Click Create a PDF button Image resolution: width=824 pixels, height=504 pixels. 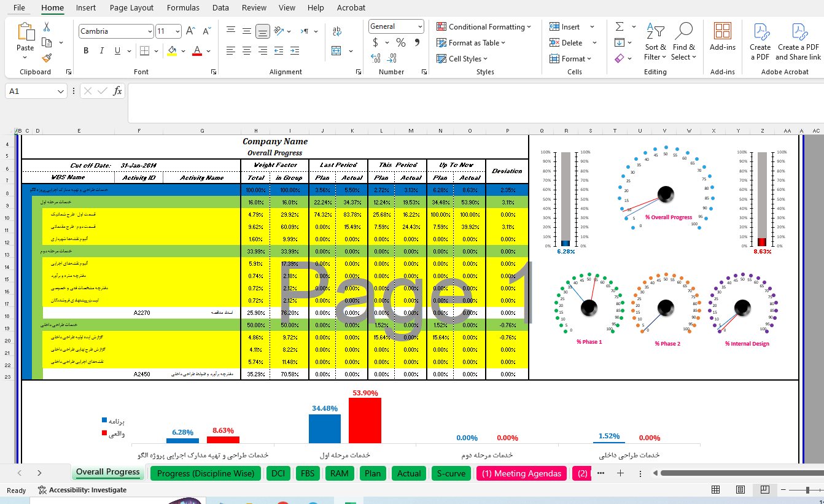coord(760,41)
